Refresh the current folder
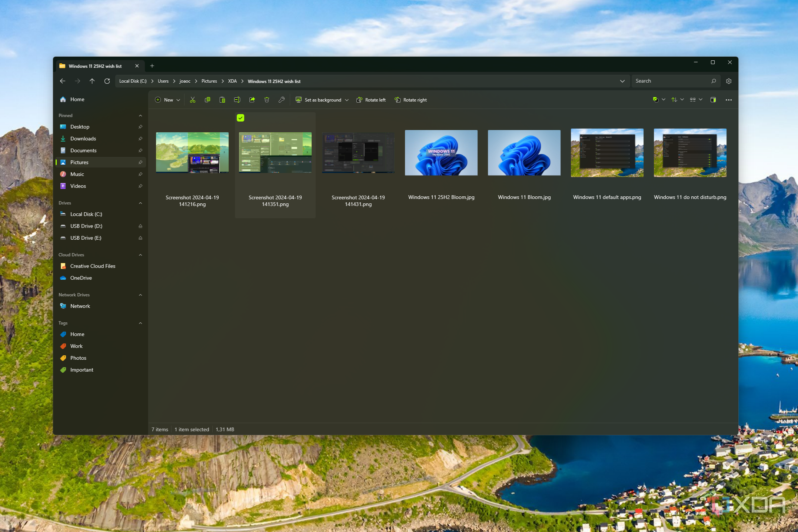This screenshot has height=532, width=798. (x=107, y=81)
